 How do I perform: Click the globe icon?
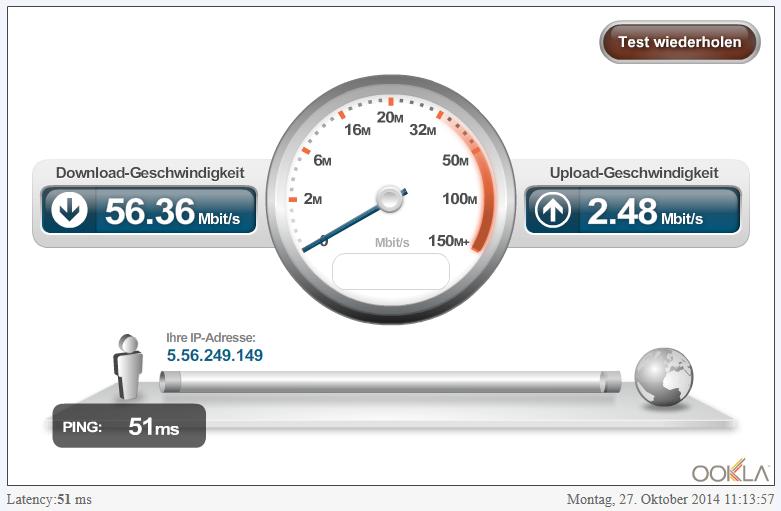(663, 377)
